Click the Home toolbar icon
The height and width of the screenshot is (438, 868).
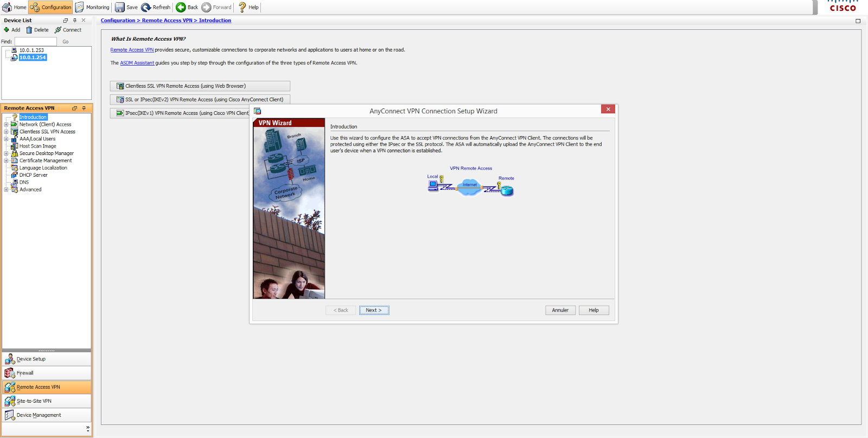tap(7, 7)
